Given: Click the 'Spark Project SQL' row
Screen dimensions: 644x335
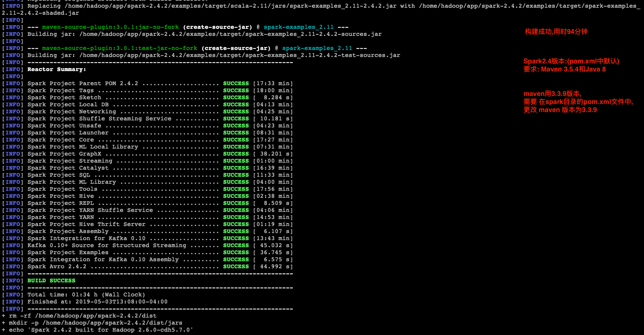Looking at the screenshot, I should point(148,175).
